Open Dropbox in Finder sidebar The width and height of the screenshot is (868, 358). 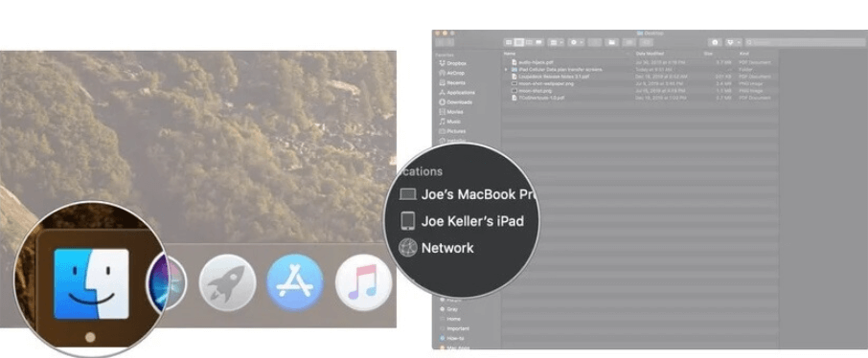point(453,63)
